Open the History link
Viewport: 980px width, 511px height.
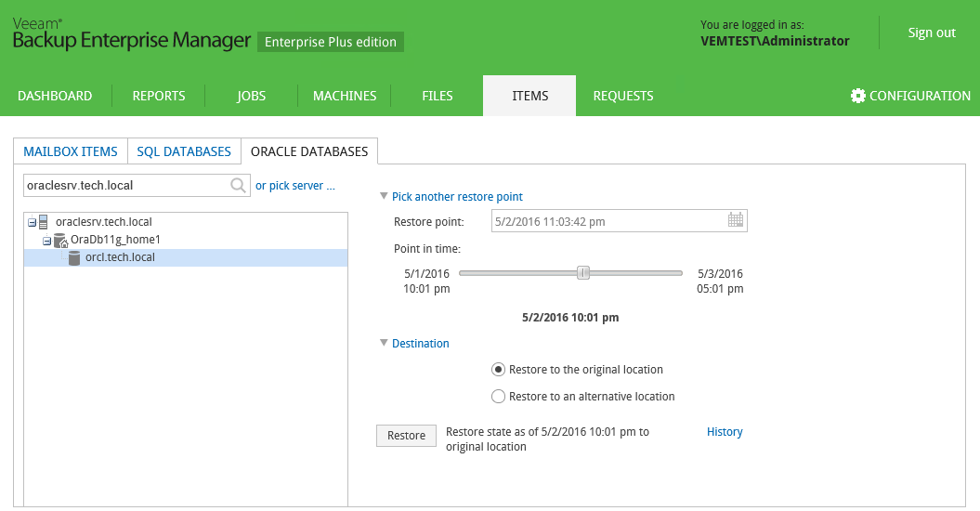tap(725, 432)
